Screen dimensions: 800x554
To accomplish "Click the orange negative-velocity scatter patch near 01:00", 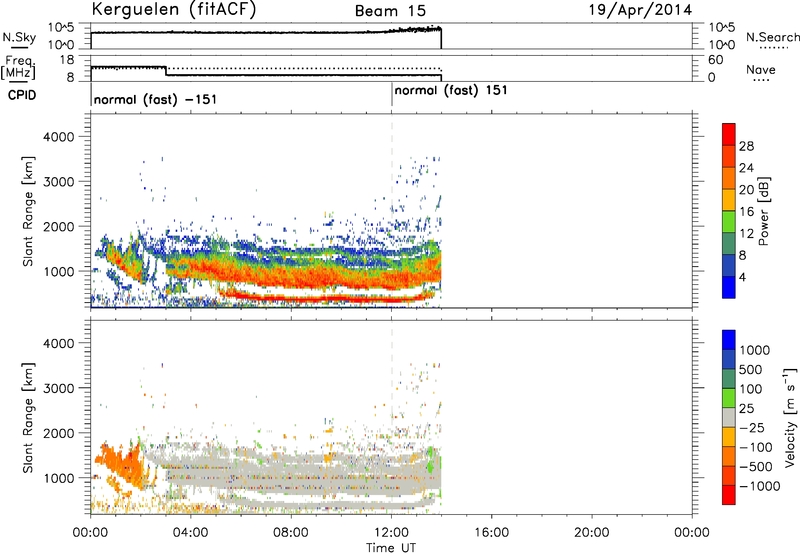I will pyautogui.click(x=120, y=464).
